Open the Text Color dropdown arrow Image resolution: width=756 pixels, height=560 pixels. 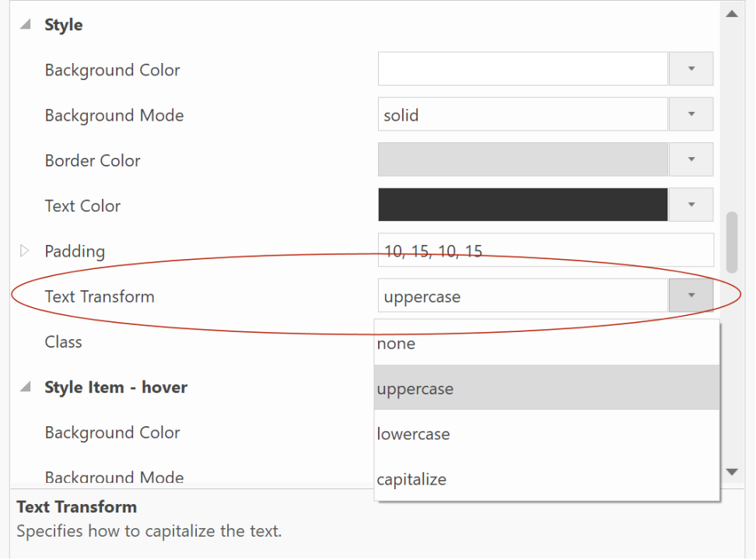coord(691,205)
